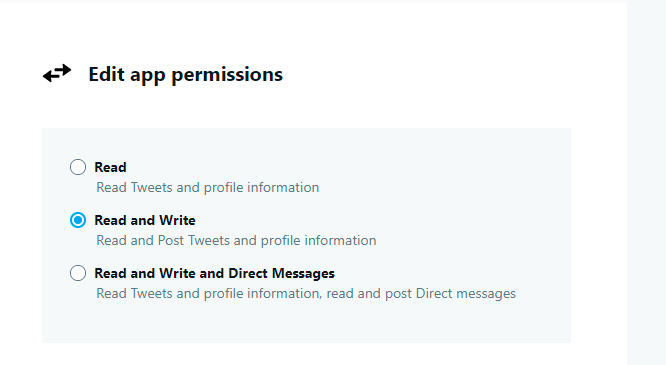666x365 pixels.
Task: Click the bold 'Read and Write' label
Action: pyautogui.click(x=145, y=221)
